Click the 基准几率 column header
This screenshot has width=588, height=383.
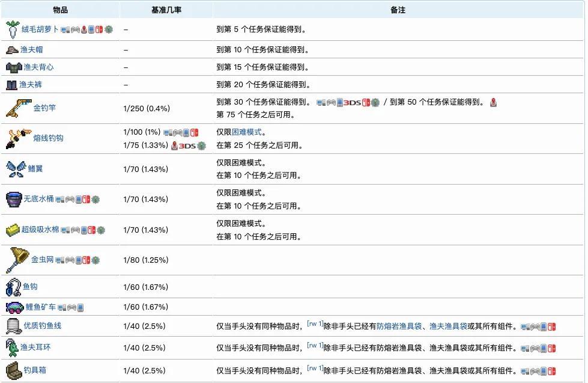tap(166, 10)
